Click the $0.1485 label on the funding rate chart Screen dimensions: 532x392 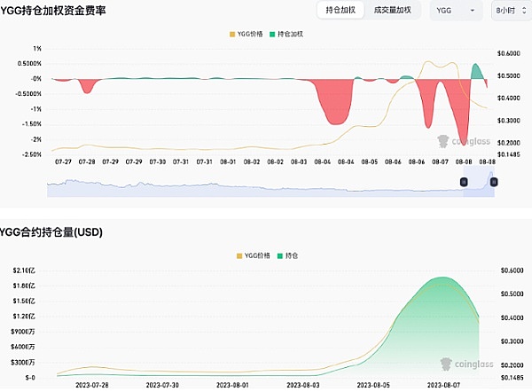tap(509, 154)
